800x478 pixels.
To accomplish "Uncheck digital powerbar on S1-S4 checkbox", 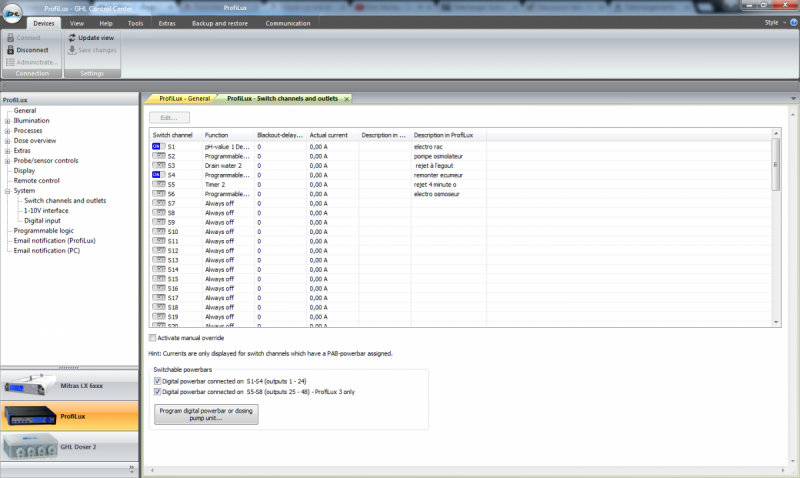I will coord(157,381).
